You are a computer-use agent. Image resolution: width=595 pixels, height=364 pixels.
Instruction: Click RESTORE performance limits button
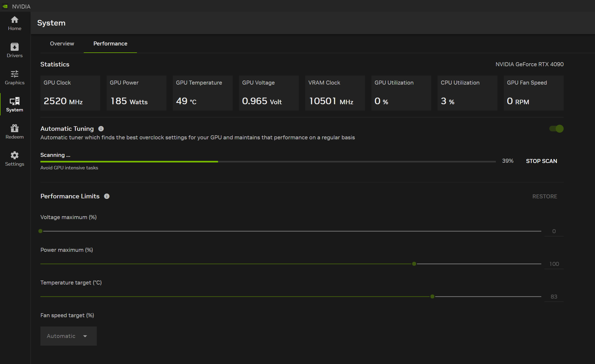click(x=545, y=196)
